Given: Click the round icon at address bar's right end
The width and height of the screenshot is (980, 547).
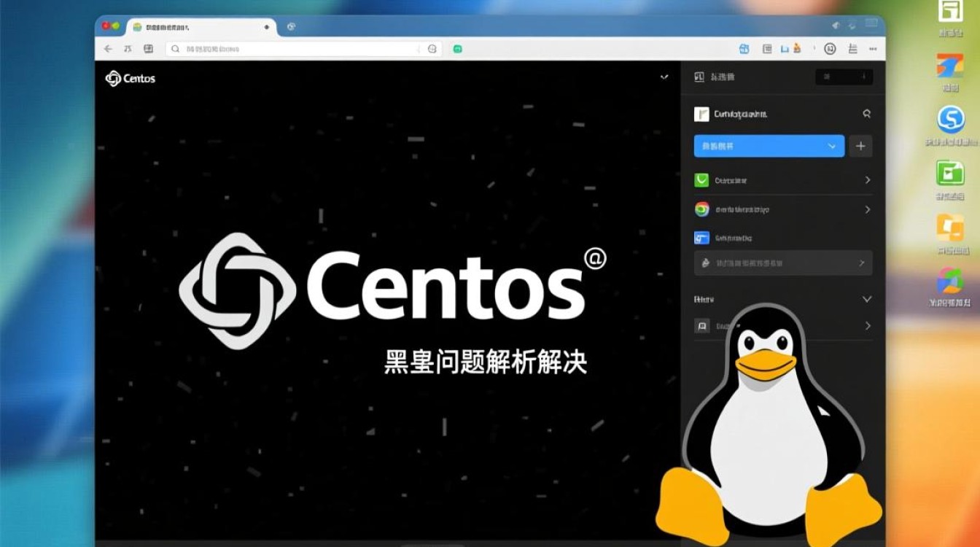Looking at the screenshot, I should click(432, 49).
